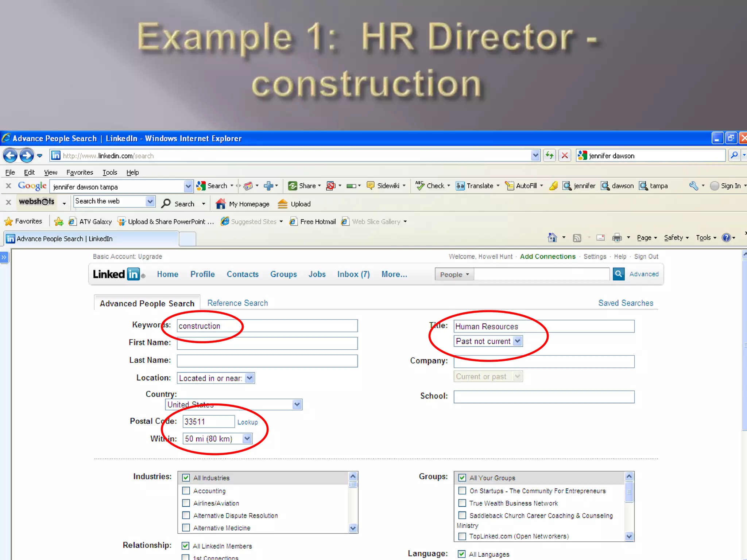Click the IE Home page icon
The width and height of the screenshot is (747, 560).
pos(552,238)
